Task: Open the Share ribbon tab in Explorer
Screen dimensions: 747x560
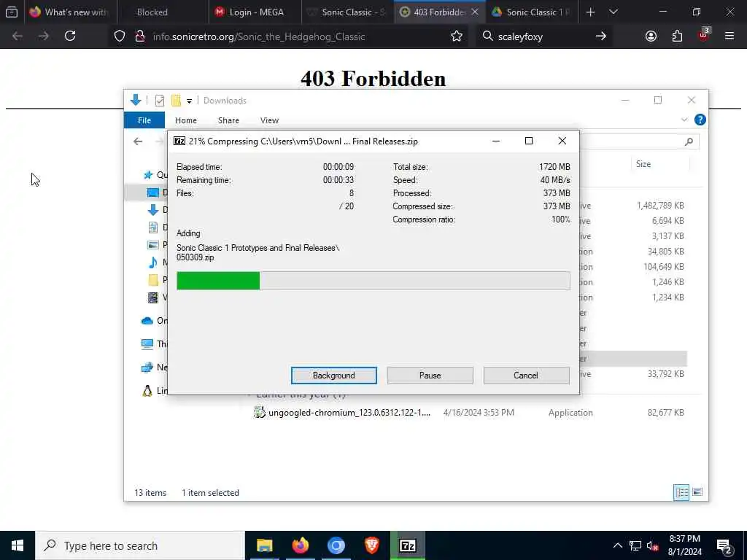Action: pos(228,120)
